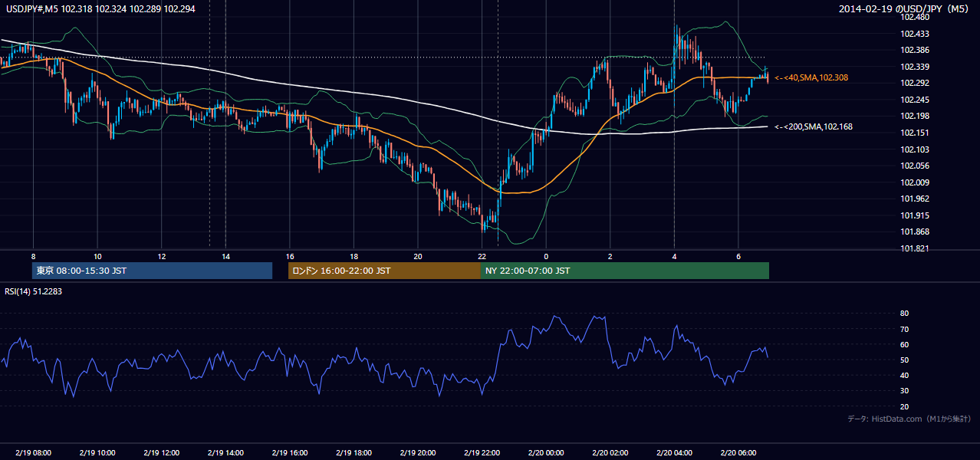Viewport: 980px width, 460px height.
Task: Click the RSI 80 level label
Action: coord(905,314)
